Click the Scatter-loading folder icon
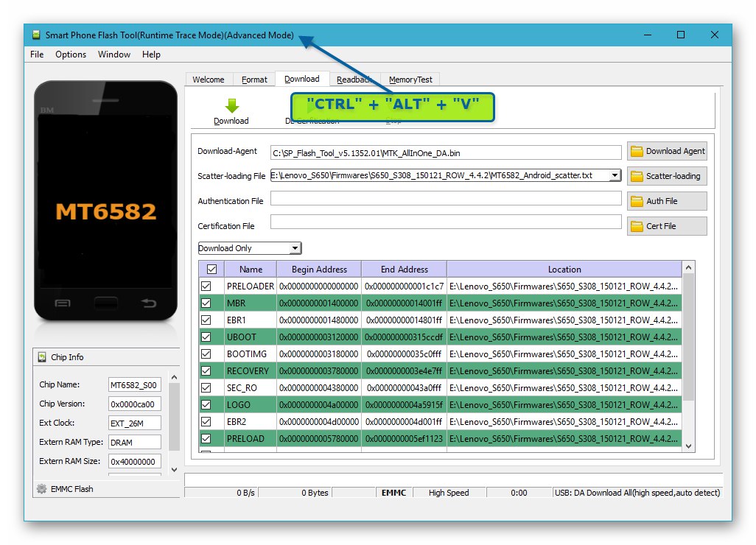 point(637,177)
